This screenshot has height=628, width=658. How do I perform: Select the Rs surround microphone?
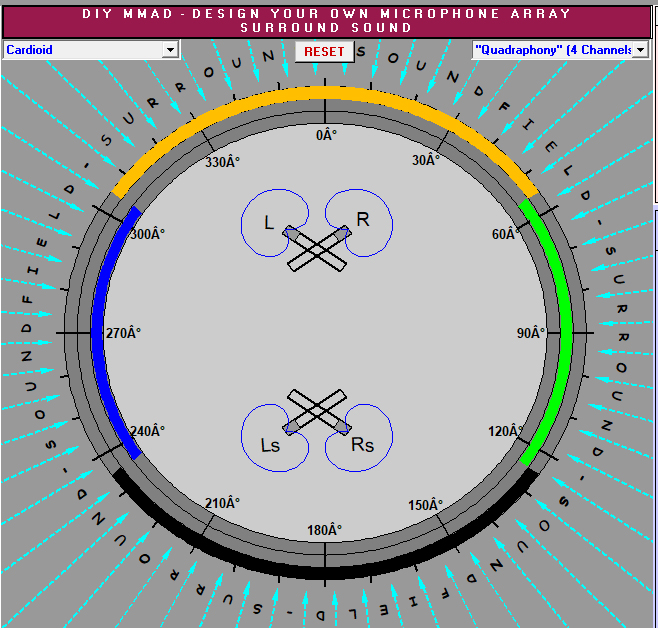pyautogui.click(x=346, y=427)
